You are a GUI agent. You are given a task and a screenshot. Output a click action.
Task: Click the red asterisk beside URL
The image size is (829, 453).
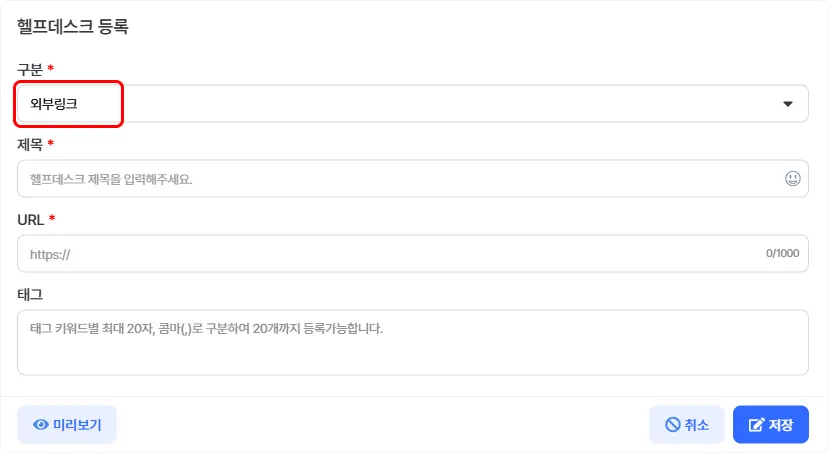click(52, 218)
